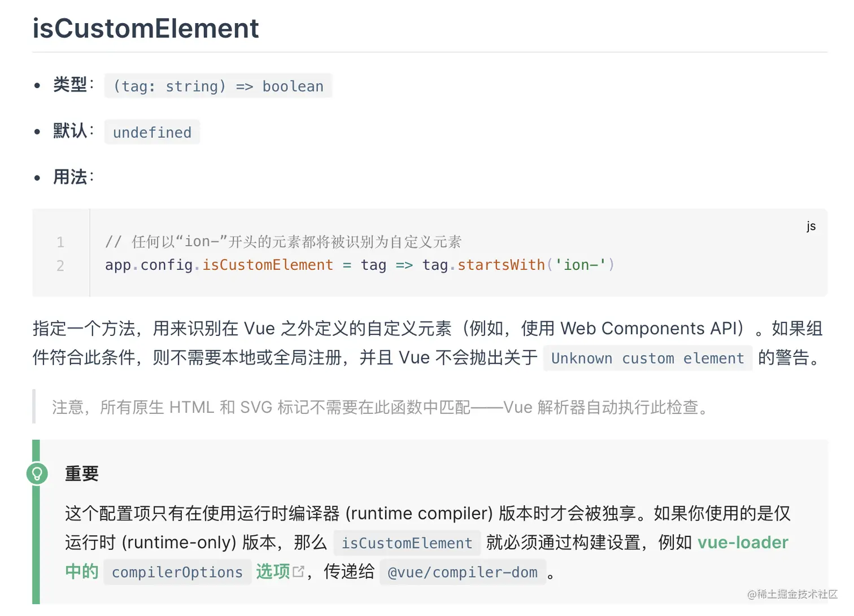Open the vue-loader link
Viewport: 854px width, 616px height.
tap(743, 543)
